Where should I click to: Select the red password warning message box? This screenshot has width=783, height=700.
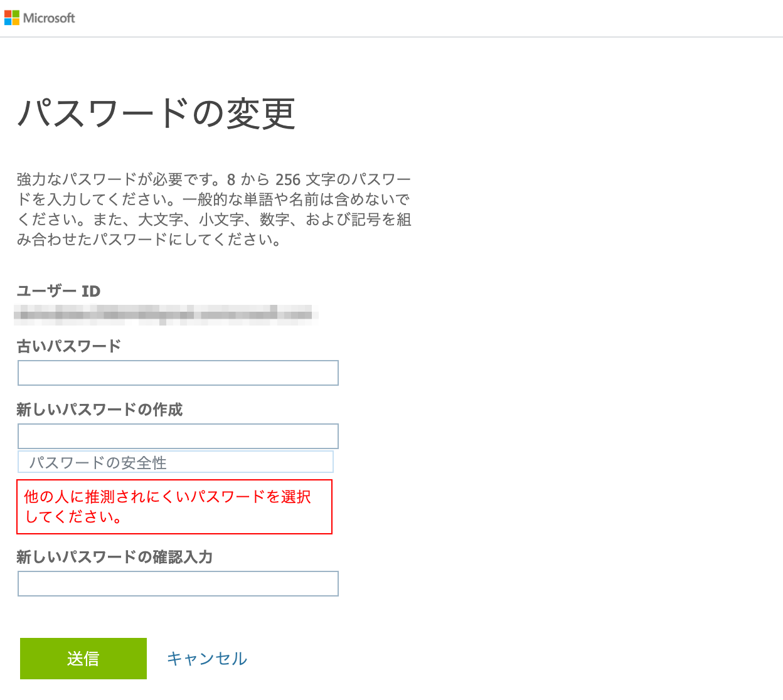[174, 507]
